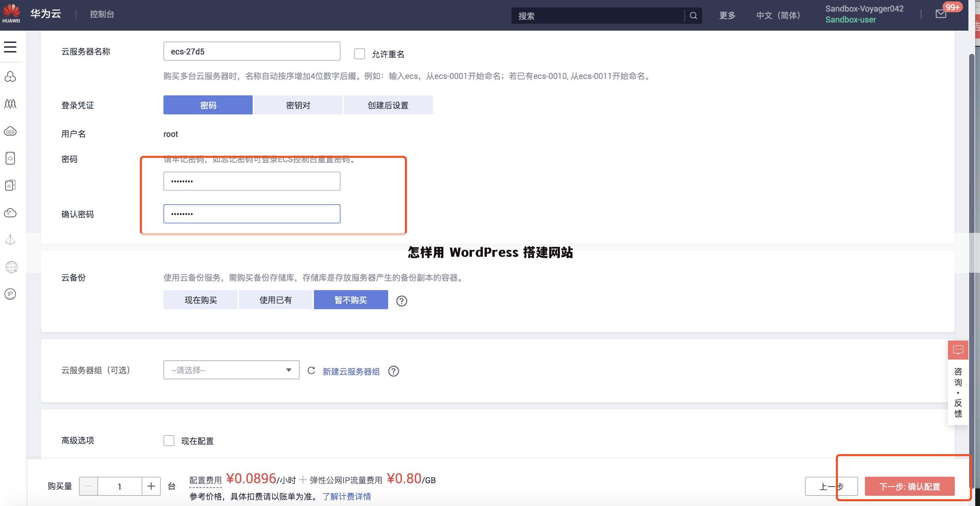980x506 pixels.
Task: Increase purchase quantity with the plus stepper
Action: (151, 486)
